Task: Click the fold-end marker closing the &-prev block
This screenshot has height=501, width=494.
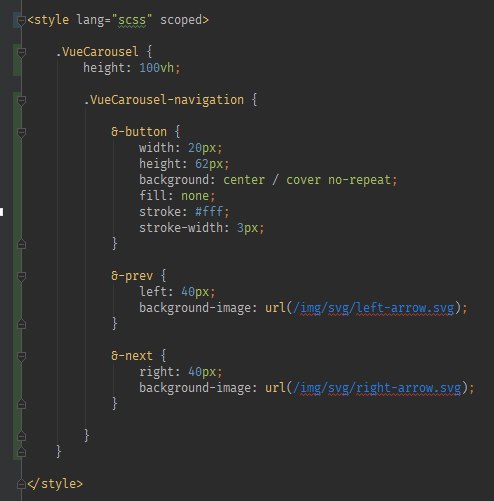Action: point(21,324)
